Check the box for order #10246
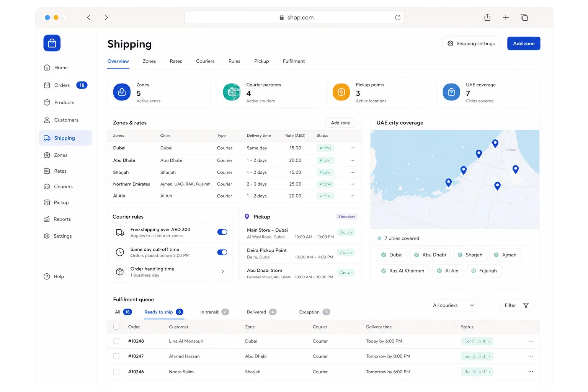This screenshot has height=392, width=588. [x=116, y=372]
